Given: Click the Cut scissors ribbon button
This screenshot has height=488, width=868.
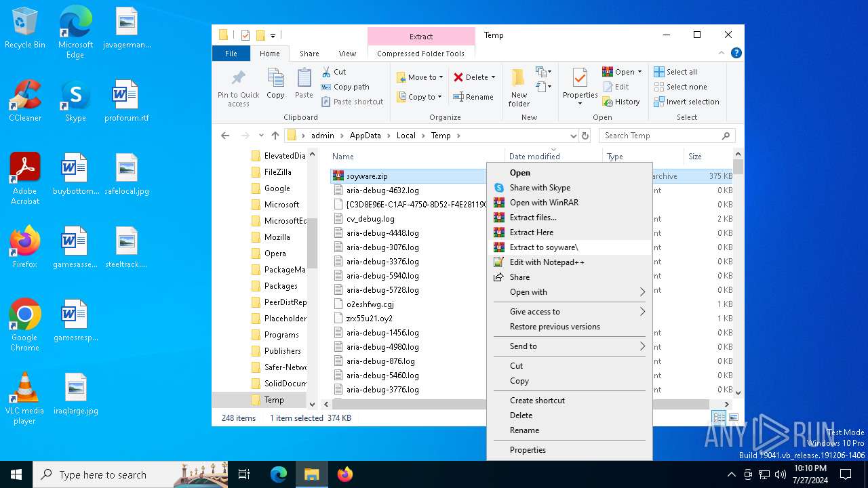Looking at the screenshot, I should 334,72.
